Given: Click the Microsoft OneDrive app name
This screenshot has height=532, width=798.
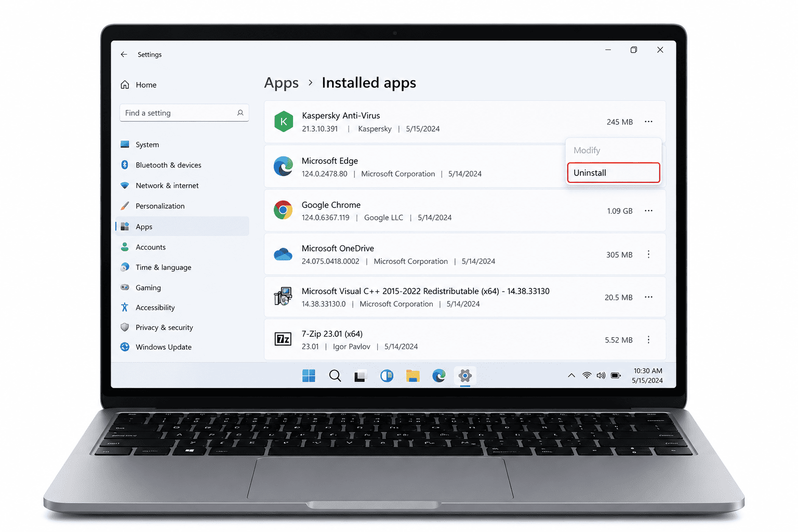Looking at the screenshot, I should click(338, 248).
